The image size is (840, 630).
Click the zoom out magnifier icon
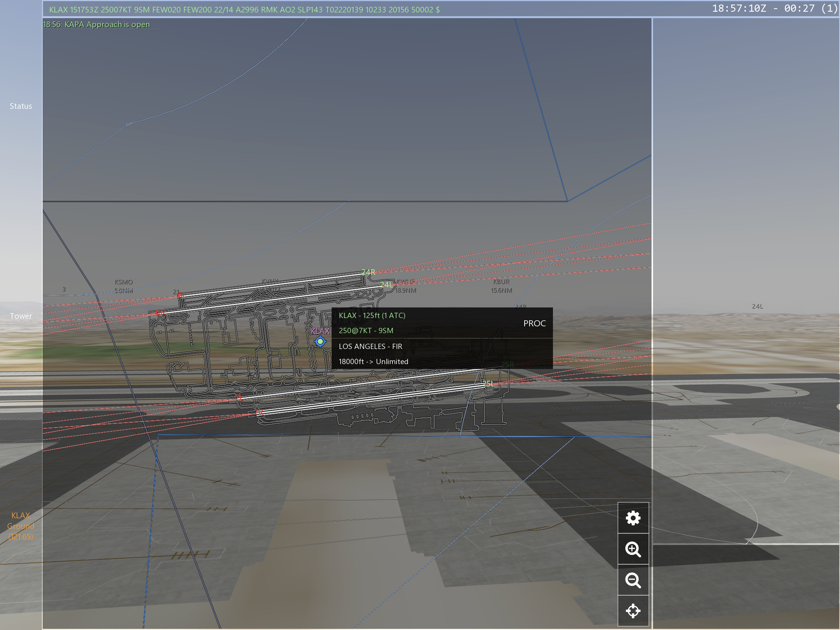pyautogui.click(x=633, y=580)
